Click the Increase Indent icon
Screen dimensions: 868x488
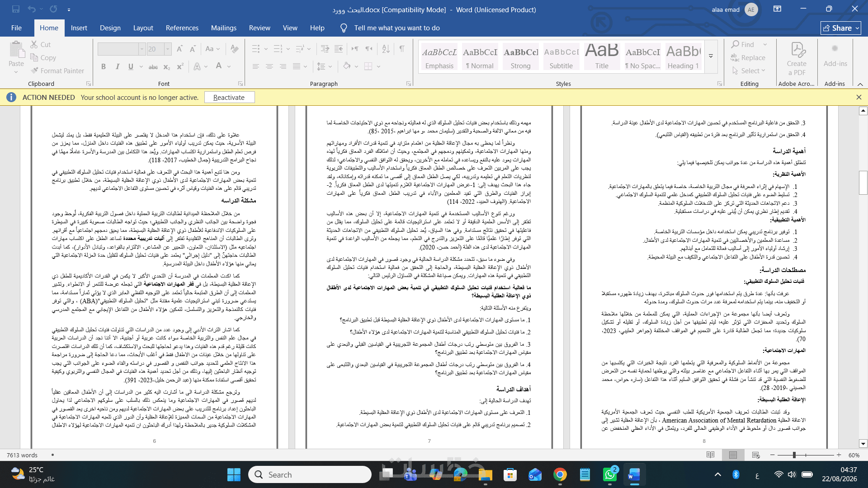[339, 49]
